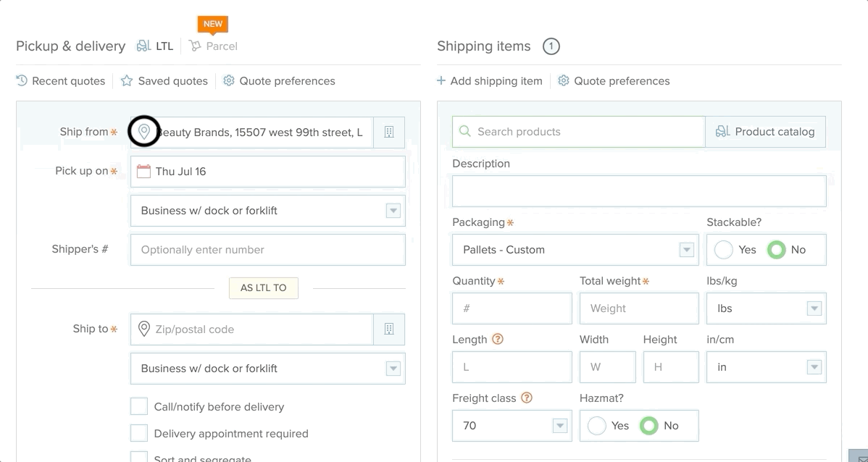Enable Call/notify before delivery checkbox
Image resolution: width=868 pixels, height=462 pixels.
click(x=139, y=406)
